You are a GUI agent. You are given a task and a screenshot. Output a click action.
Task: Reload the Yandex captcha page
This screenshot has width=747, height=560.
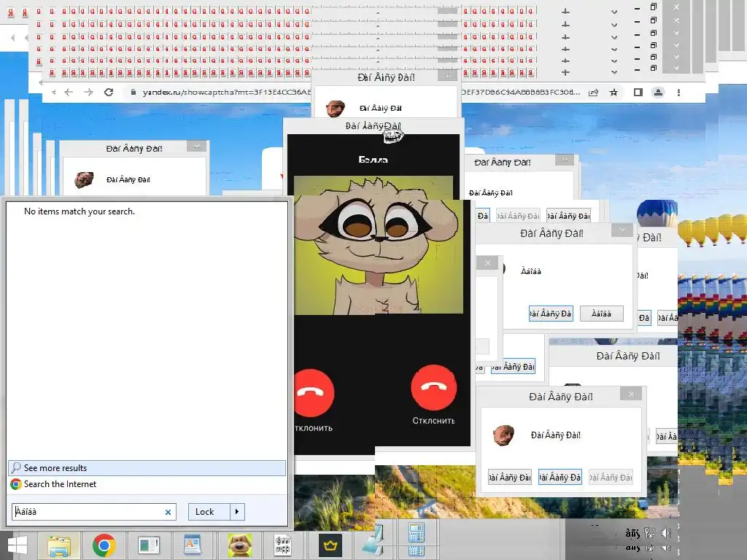tap(109, 93)
